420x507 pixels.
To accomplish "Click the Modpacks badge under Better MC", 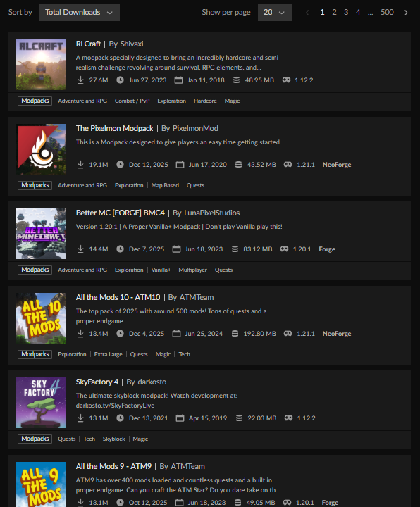I will (35, 270).
